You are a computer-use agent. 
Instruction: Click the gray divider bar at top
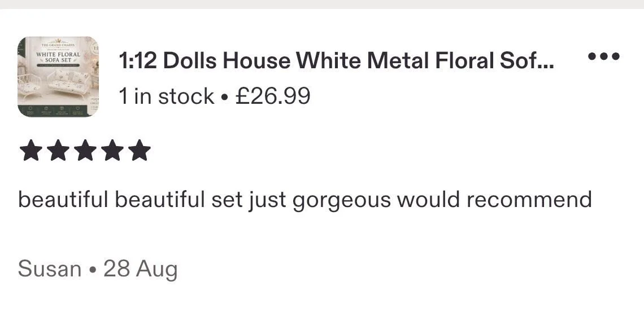tap(322, 4)
